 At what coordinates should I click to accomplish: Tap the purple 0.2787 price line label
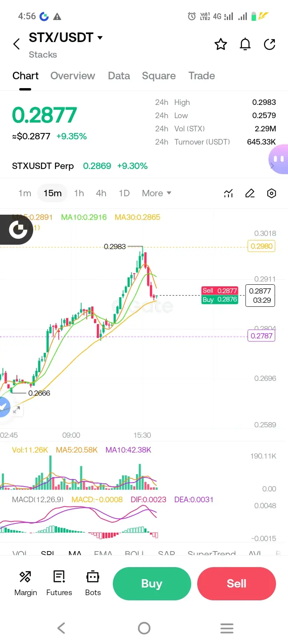262,336
